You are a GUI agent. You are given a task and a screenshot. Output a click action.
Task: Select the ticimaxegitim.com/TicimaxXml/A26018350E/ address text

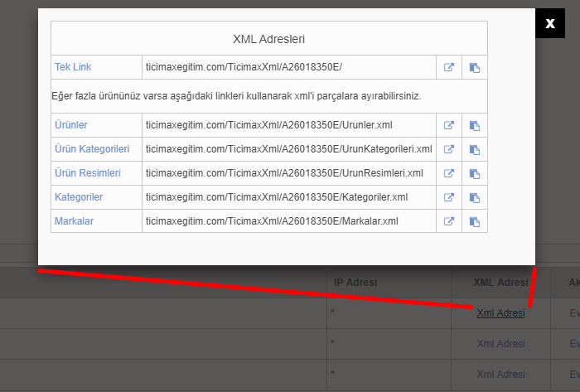point(244,67)
